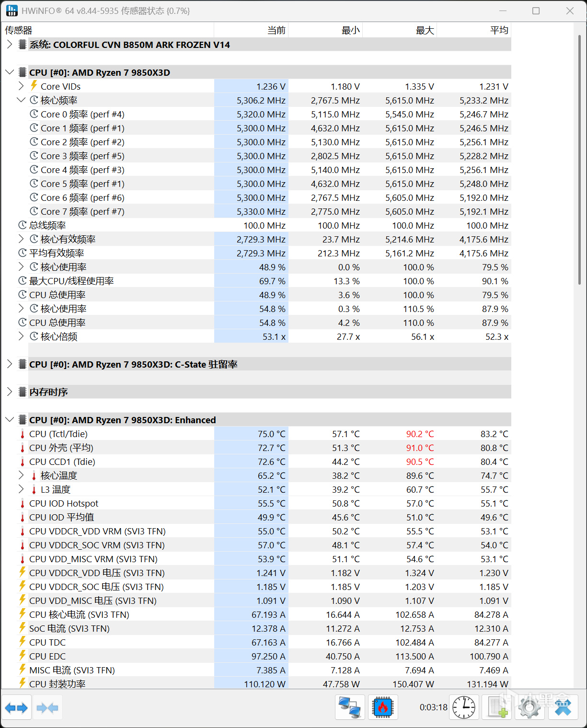Start logging with the sheet plus icon
587x728 pixels.
coord(497,707)
